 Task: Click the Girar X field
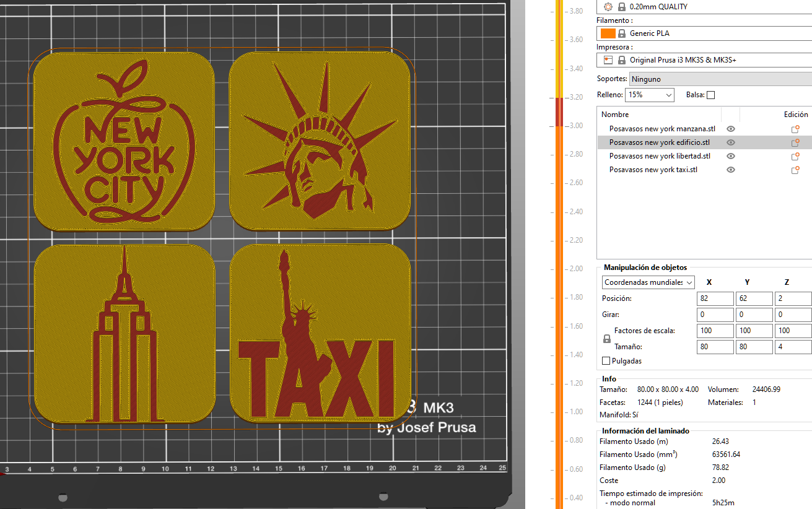click(x=715, y=315)
